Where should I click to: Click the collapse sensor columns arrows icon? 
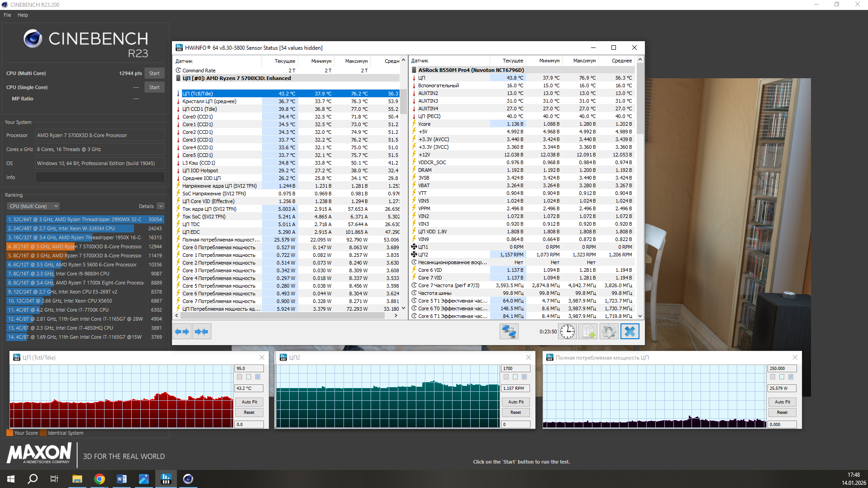201,332
